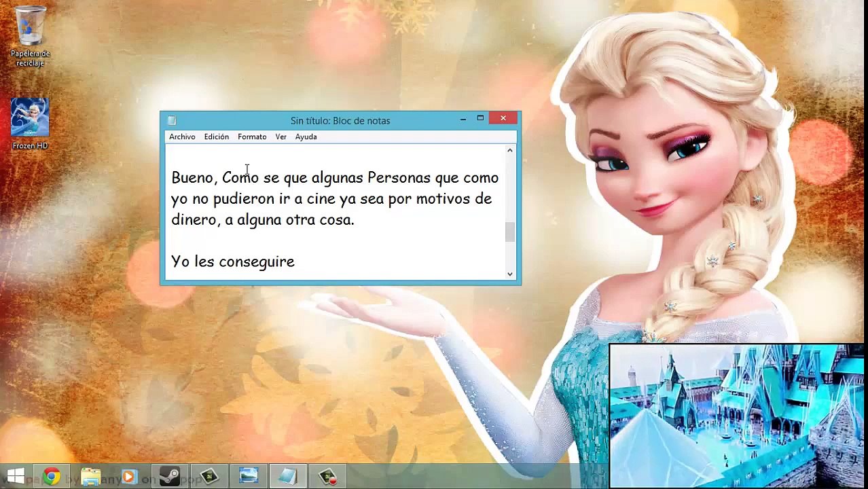868x489 pixels.
Task: Open the Windows Start button
Action: point(15,476)
